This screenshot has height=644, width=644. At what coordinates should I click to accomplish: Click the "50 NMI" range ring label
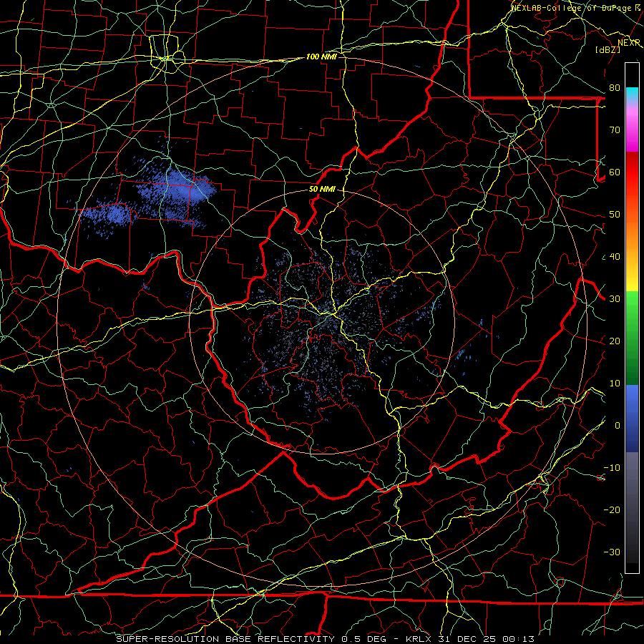pyautogui.click(x=322, y=190)
